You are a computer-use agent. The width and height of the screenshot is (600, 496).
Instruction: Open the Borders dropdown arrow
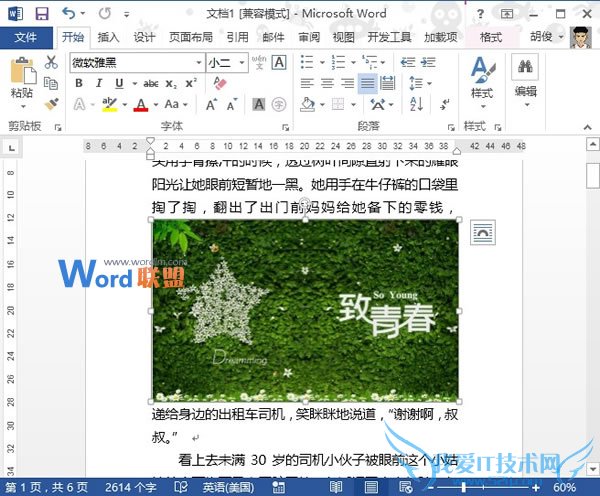pos(353,104)
